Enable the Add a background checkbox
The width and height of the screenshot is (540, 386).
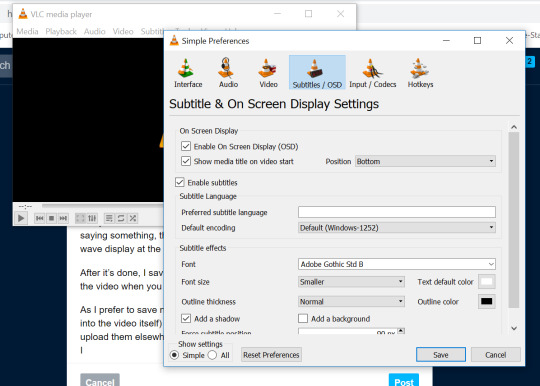[303, 318]
